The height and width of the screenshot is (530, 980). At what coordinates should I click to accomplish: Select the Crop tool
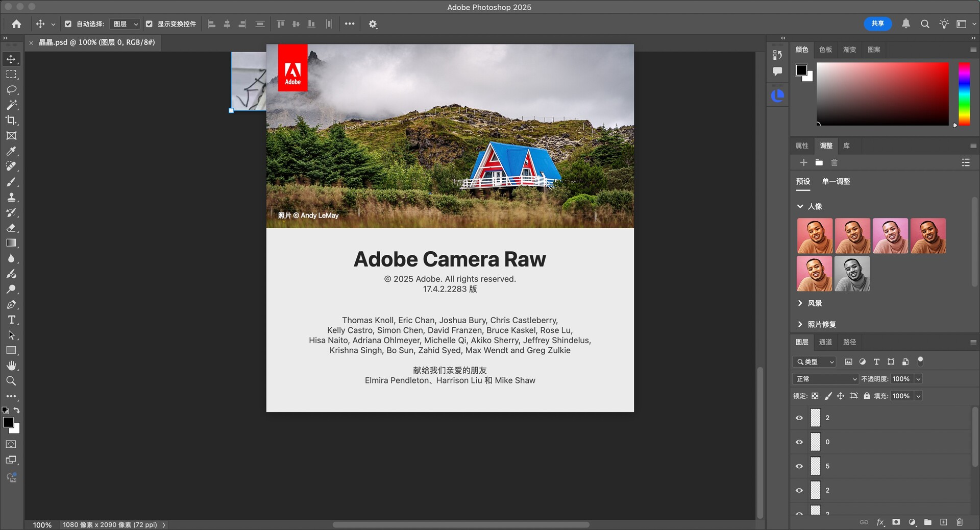tap(11, 121)
